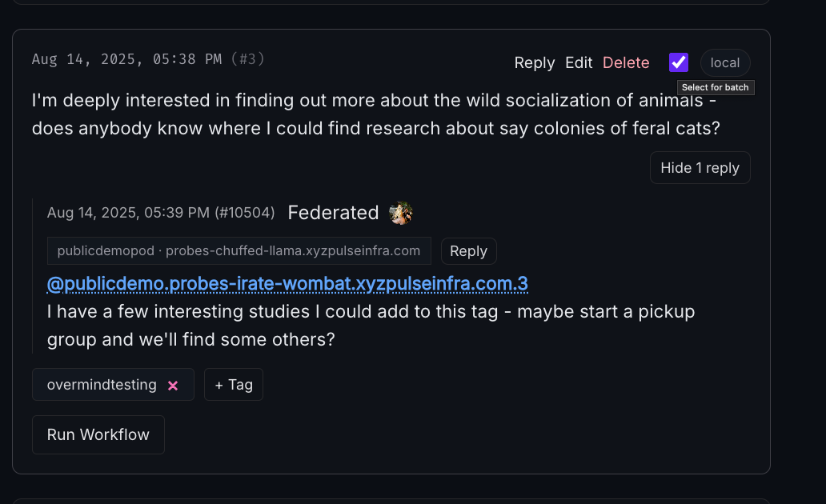Screen dimensions: 826x504
Task: Reply to post #3 from the top bar
Action: [535, 62]
